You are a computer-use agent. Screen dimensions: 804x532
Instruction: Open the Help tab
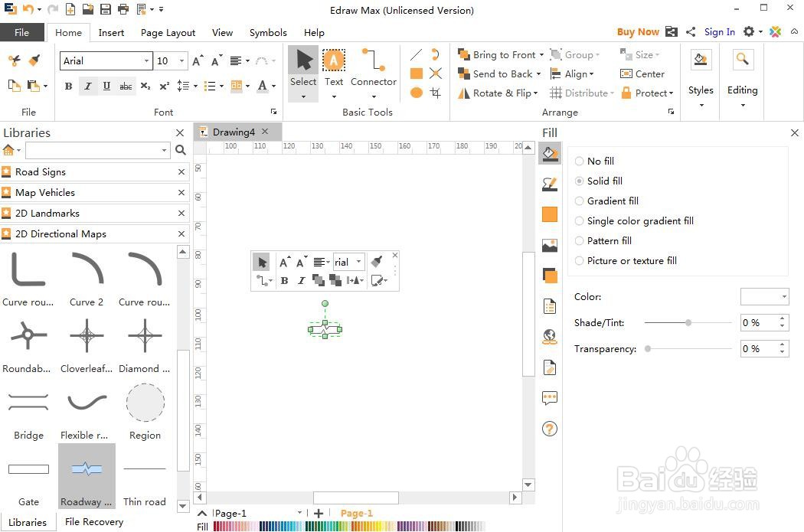tap(314, 32)
